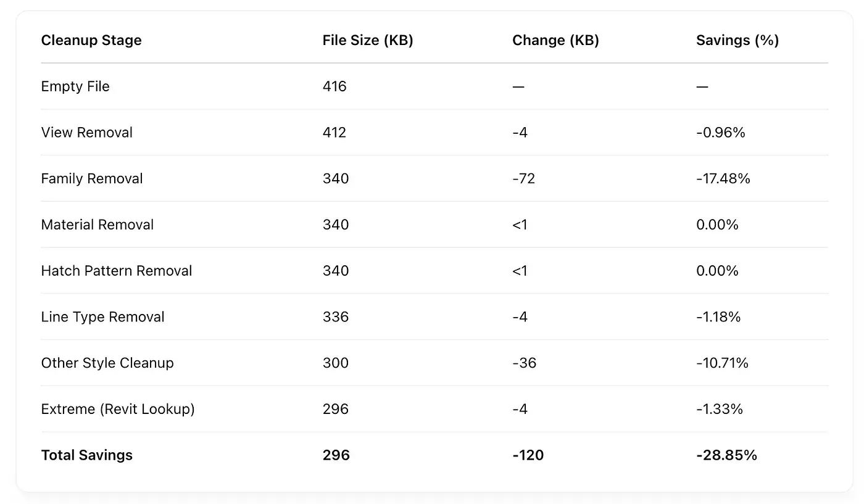Click the Hatch Pattern Removal label

117,271
